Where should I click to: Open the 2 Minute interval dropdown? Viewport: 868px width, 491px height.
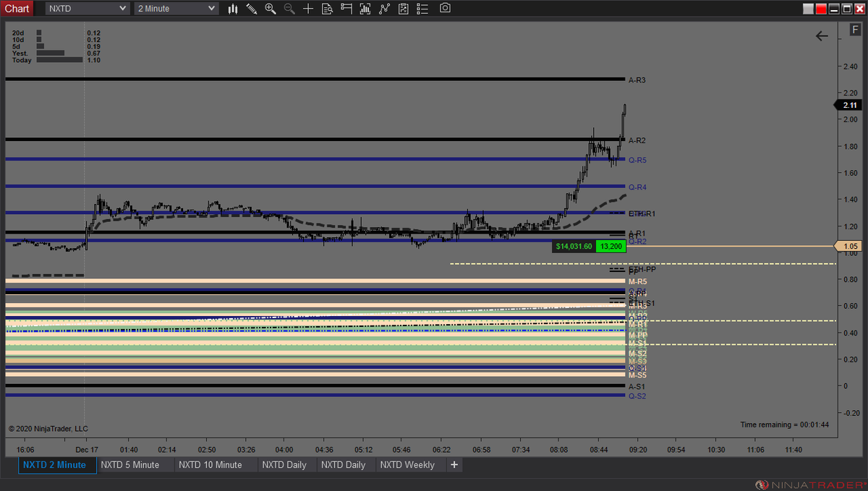point(176,9)
